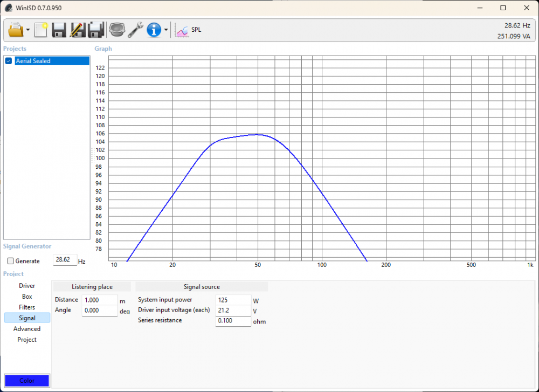539x392 pixels.
Task: Create a new project
Action: pyautogui.click(x=41, y=30)
